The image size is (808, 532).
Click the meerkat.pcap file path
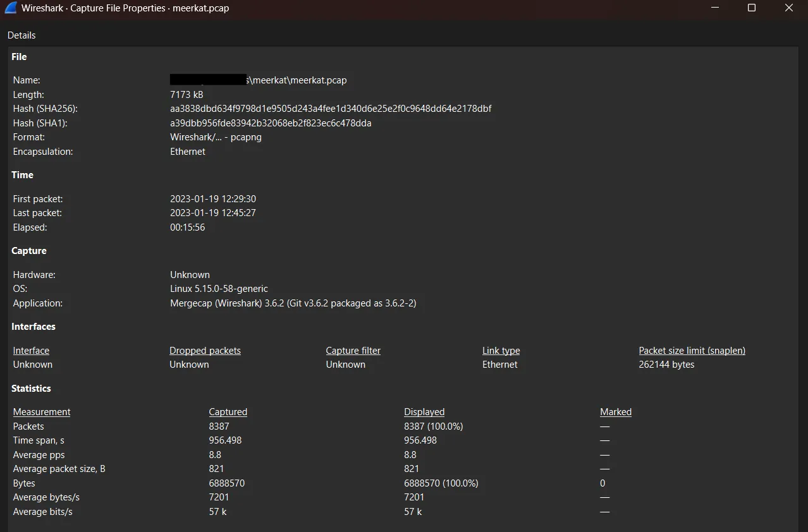pyautogui.click(x=258, y=80)
